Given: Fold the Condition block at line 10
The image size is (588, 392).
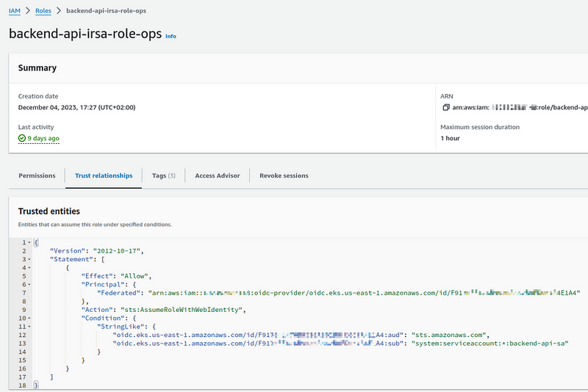Looking at the screenshot, I should [x=29, y=318].
